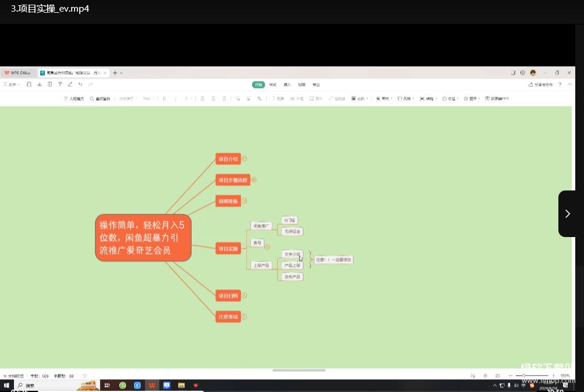Open the 收起 collapse dropdown
This screenshot has width=584, height=392.
(450, 99)
